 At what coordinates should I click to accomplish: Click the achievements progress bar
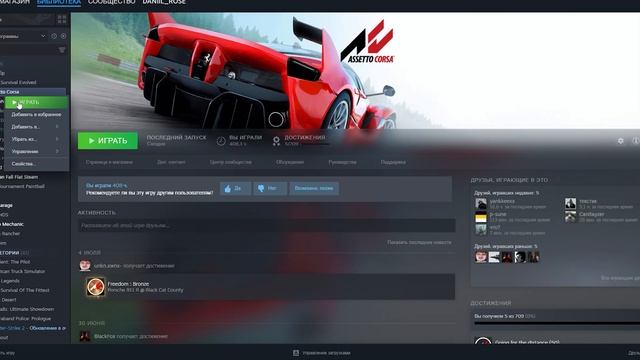point(557,323)
